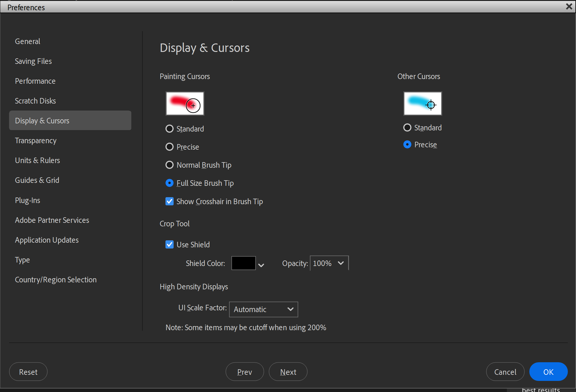
Task: Disable Use Shield for the Crop Tool
Action: pos(170,244)
